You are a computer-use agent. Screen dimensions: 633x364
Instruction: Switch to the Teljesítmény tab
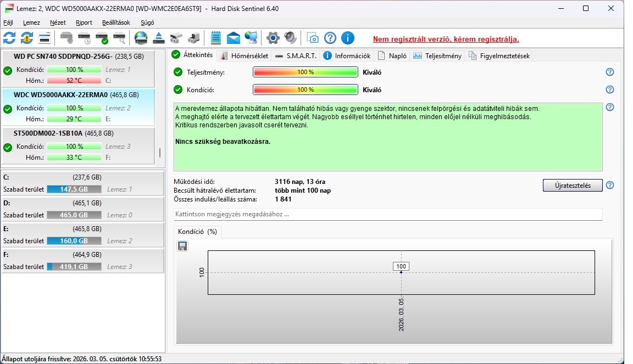point(437,55)
